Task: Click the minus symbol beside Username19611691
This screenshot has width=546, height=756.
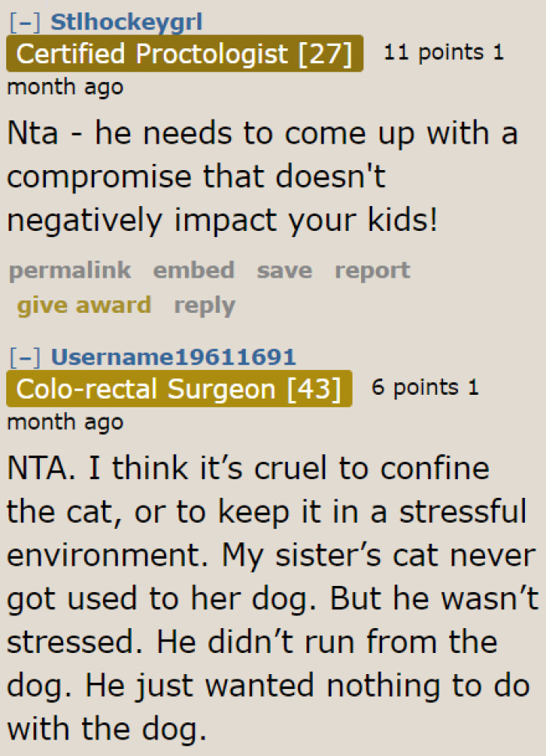Action: [x=23, y=357]
